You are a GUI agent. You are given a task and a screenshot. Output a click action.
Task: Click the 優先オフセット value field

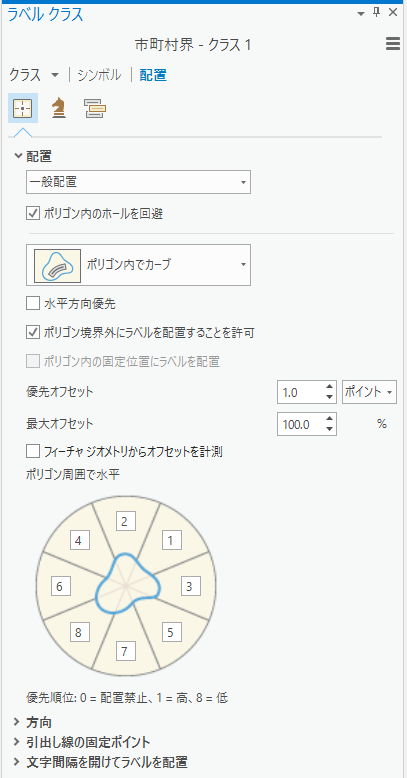(x=300, y=392)
